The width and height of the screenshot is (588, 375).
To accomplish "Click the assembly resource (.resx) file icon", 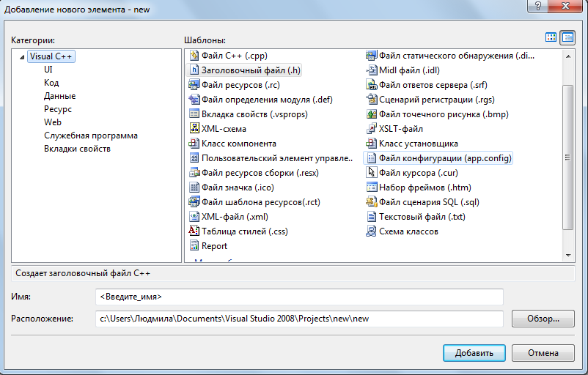I will [194, 173].
